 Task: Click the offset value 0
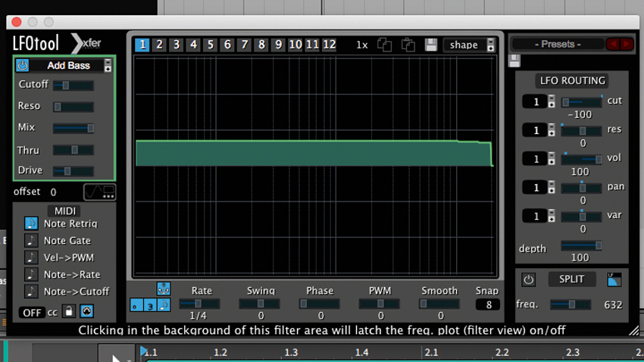tap(53, 192)
